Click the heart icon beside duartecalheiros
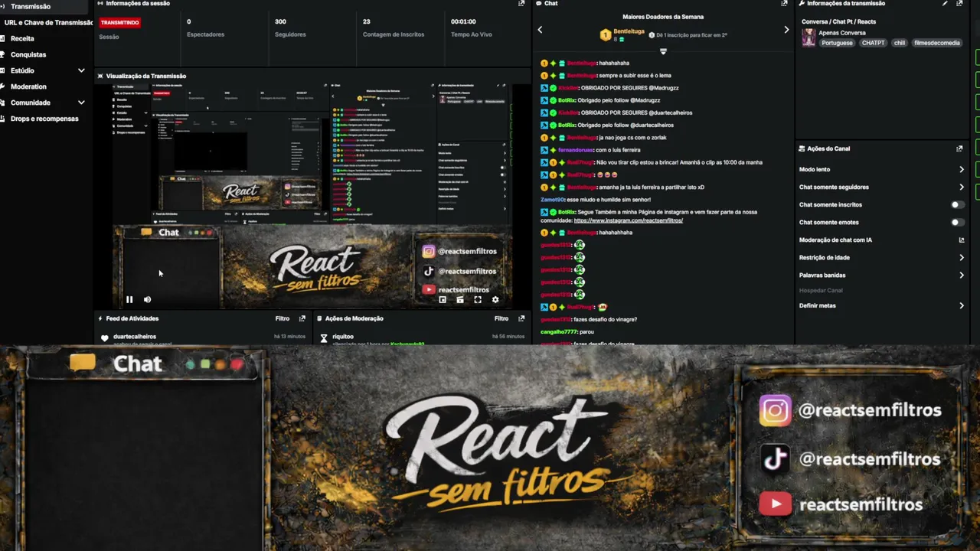The width and height of the screenshot is (980, 551). click(105, 337)
